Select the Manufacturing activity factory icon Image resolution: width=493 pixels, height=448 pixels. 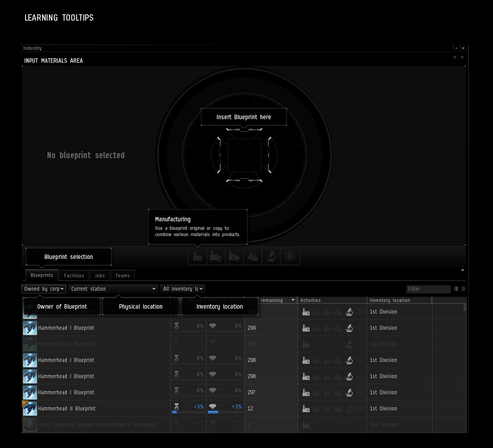(x=198, y=256)
